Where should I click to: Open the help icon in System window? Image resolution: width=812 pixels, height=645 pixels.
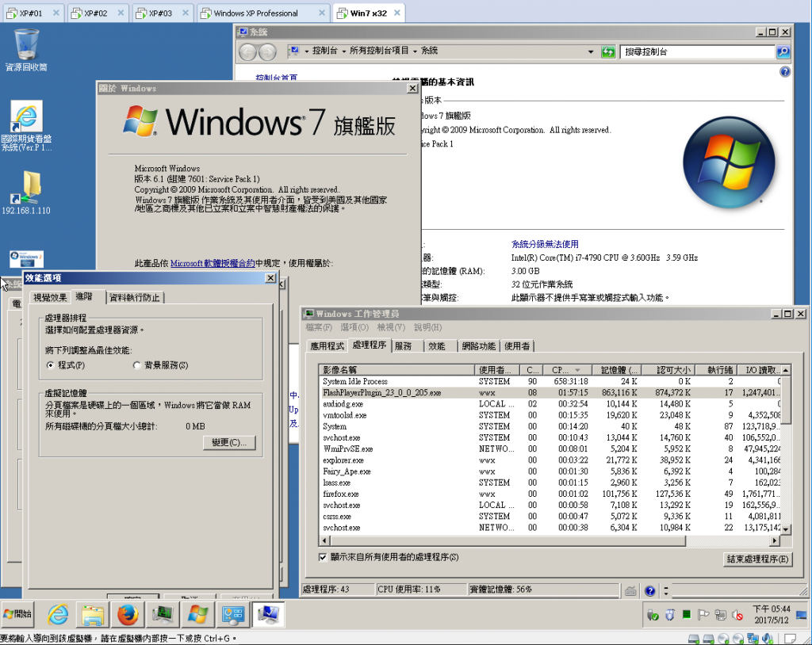click(785, 71)
